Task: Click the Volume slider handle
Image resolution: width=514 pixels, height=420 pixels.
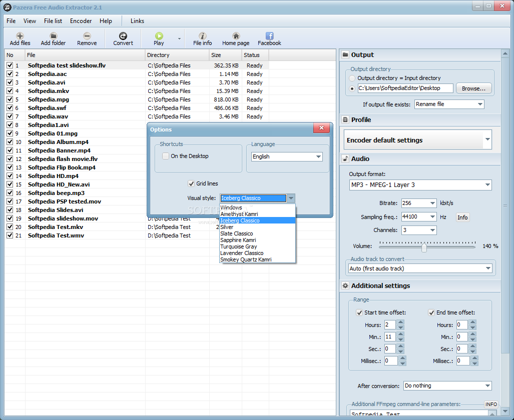Action: [424, 246]
